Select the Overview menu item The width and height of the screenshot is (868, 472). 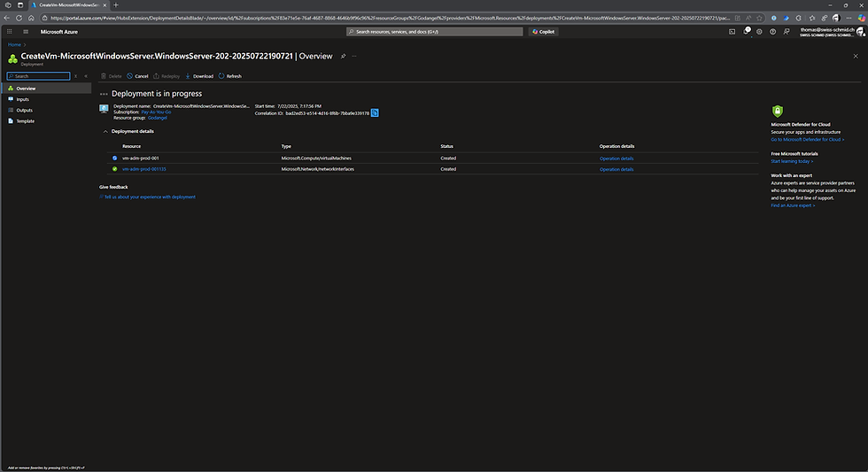pyautogui.click(x=46, y=88)
